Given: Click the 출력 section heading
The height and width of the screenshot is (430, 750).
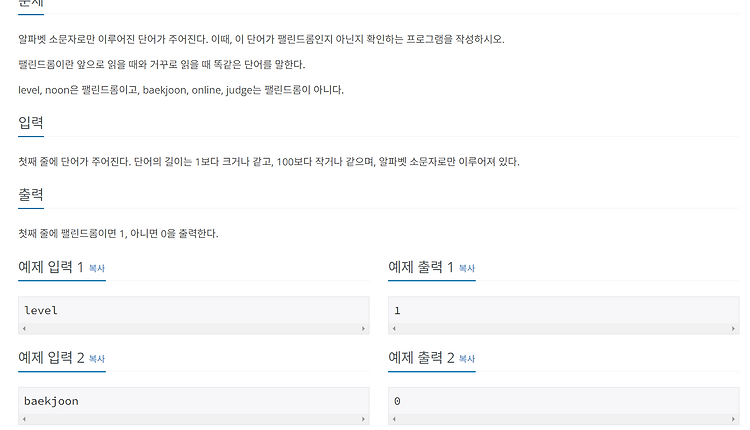Looking at the screenshot, I should click(x=31, y=194).
